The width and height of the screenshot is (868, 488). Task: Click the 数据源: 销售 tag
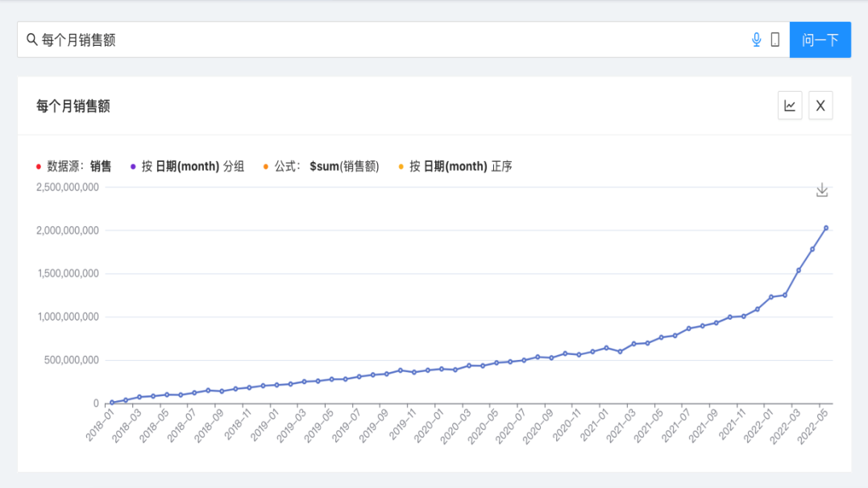(73, 167)
